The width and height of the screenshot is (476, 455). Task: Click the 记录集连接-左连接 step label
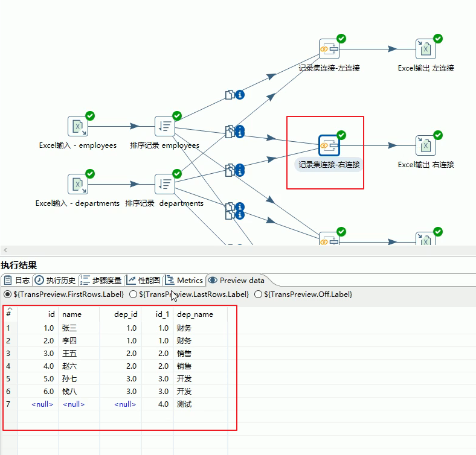[x=329, y=68]
